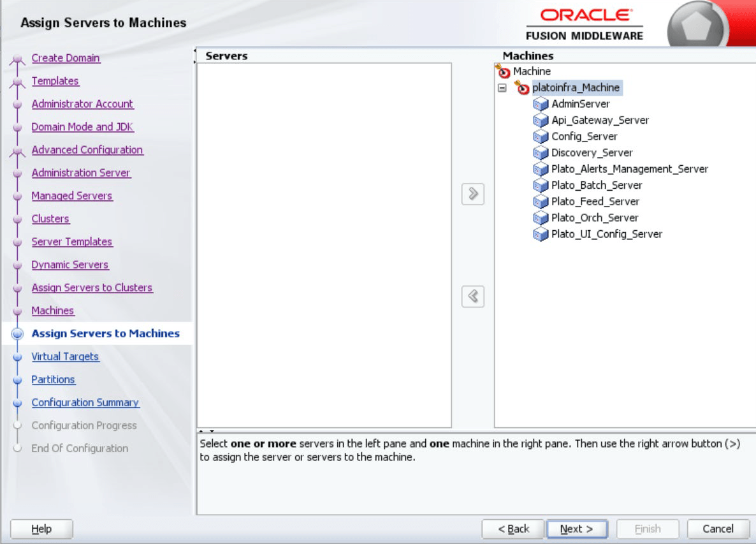
Task: Select Plato_UI_Config_Server text in tree
Action: tap(607, 234)
